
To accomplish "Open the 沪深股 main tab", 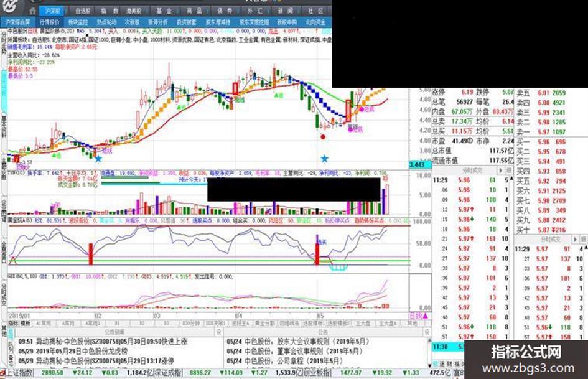I will (52, 11).
